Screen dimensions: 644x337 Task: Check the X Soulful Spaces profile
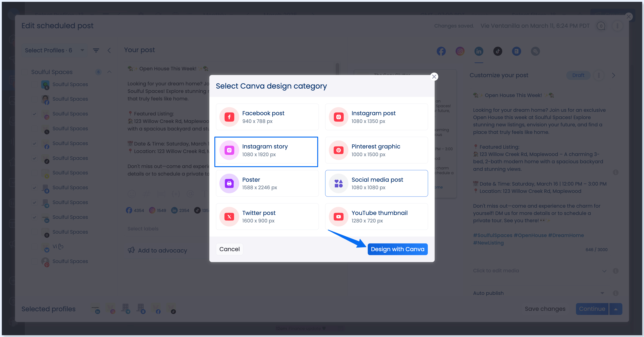[35, 129]
